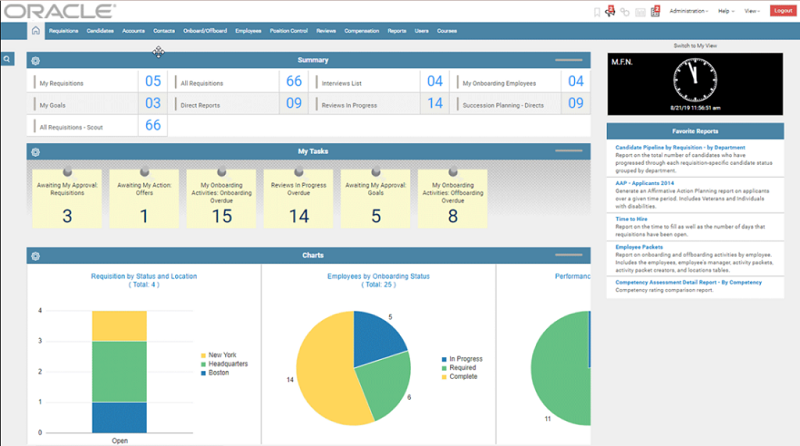Toggle In Progress series in pie legend
This screenshot has height=446, width=800.
pos(462,359)
